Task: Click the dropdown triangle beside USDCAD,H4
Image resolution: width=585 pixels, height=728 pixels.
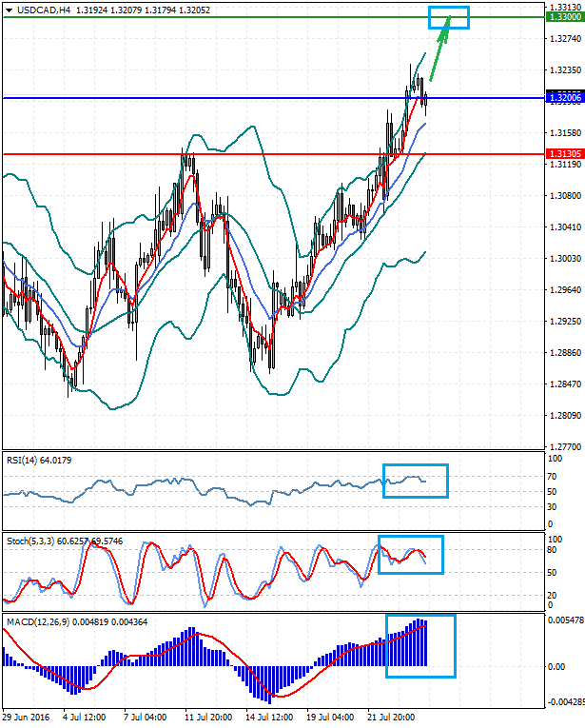Action: [9, 10]
